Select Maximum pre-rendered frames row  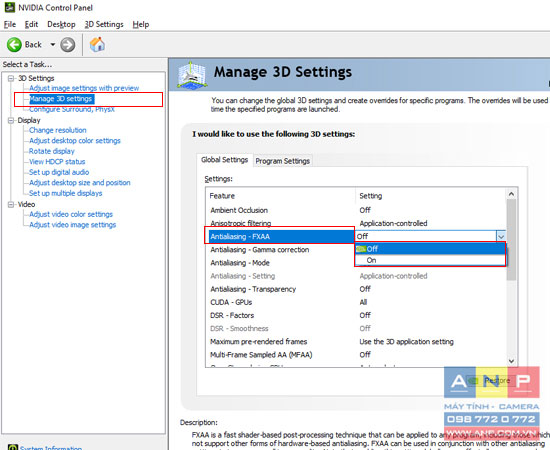(x=356, y=342)
